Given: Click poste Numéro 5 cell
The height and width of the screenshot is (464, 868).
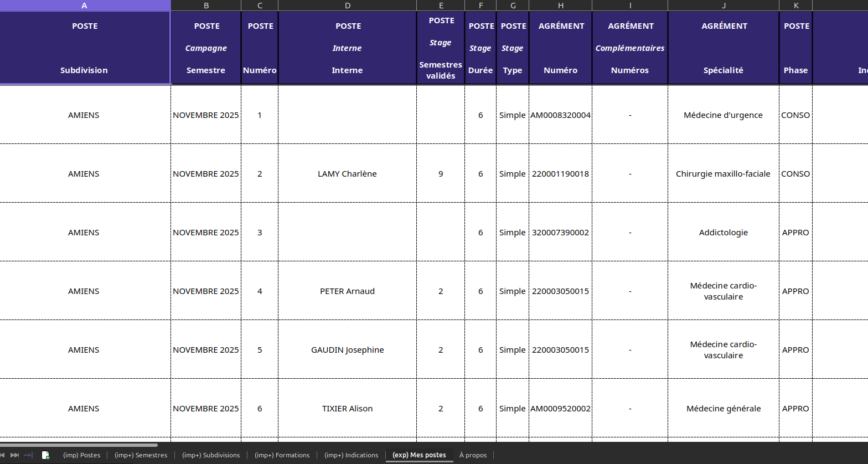Looking at the screenshot, I should [x=260, y=350].
